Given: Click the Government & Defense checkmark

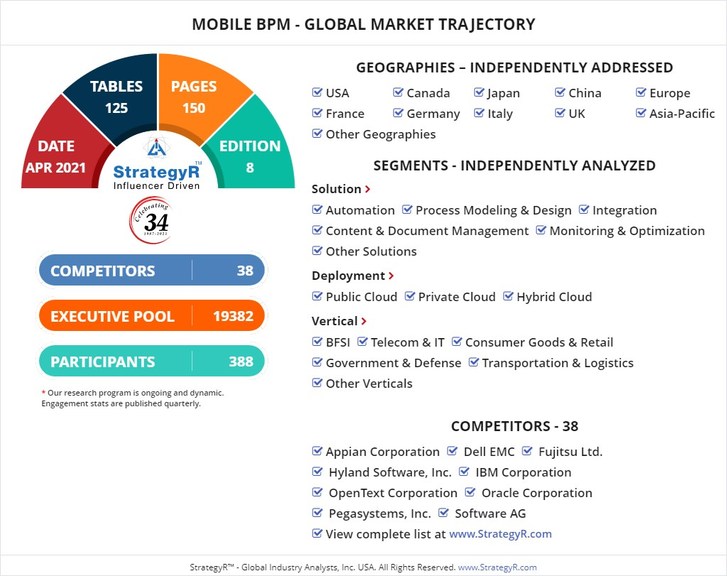Looking at the screenshot, I should pyautogui.click(x=317, y=362).
